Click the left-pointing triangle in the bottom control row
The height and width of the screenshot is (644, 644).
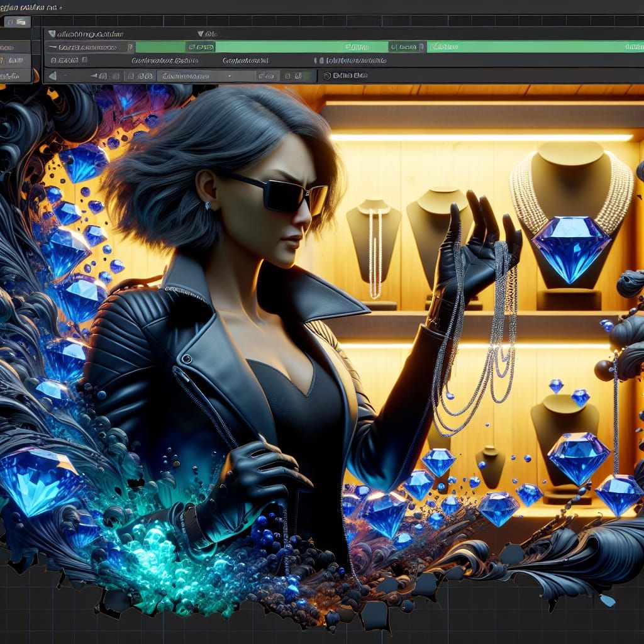[x=53, y=75]
